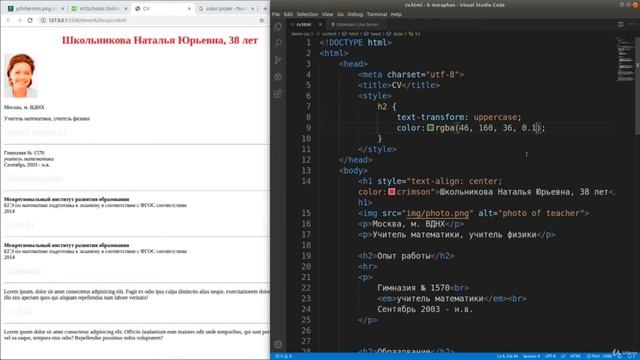Screen dimensions: 640x360
Task: Close the CV browser tab
Action: [189, 9]
